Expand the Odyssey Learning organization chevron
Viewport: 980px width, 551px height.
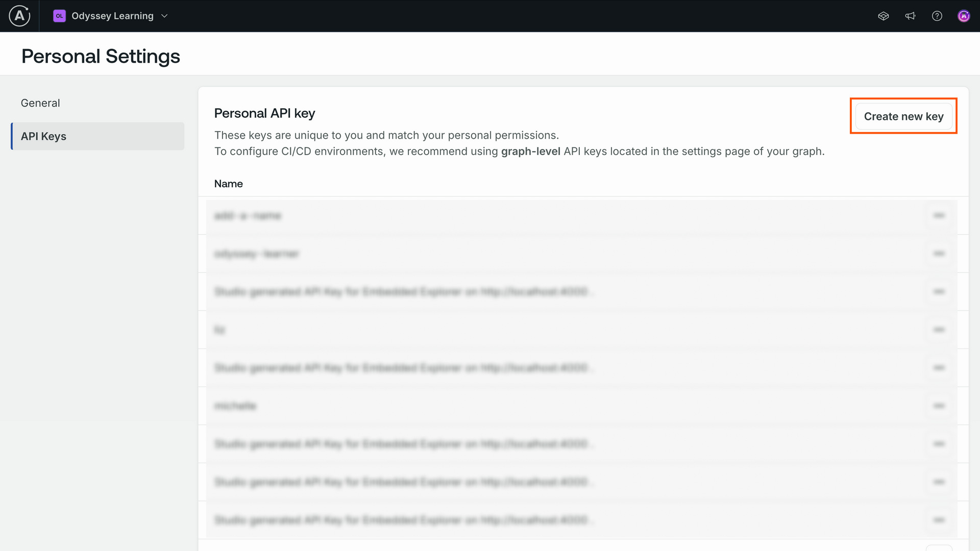164,16
